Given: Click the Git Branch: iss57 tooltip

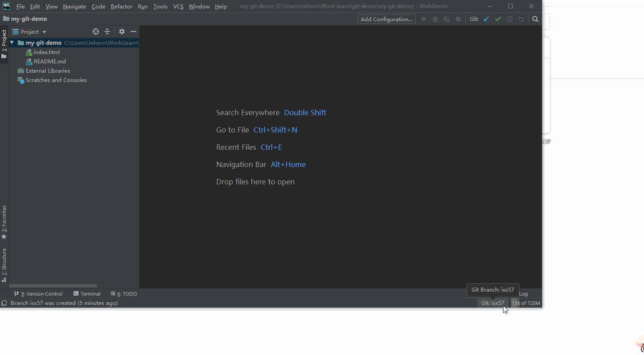Looking at the screenshot, I should pyautogui.click(x=493, y=290).
